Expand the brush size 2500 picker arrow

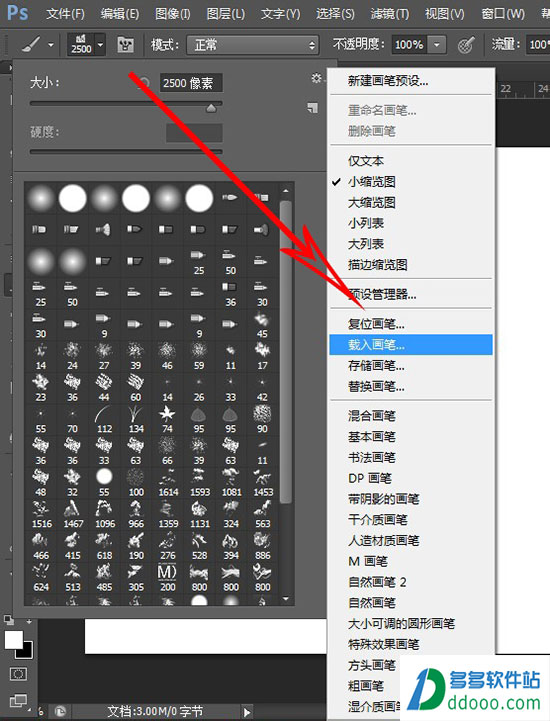coord(100,45)
